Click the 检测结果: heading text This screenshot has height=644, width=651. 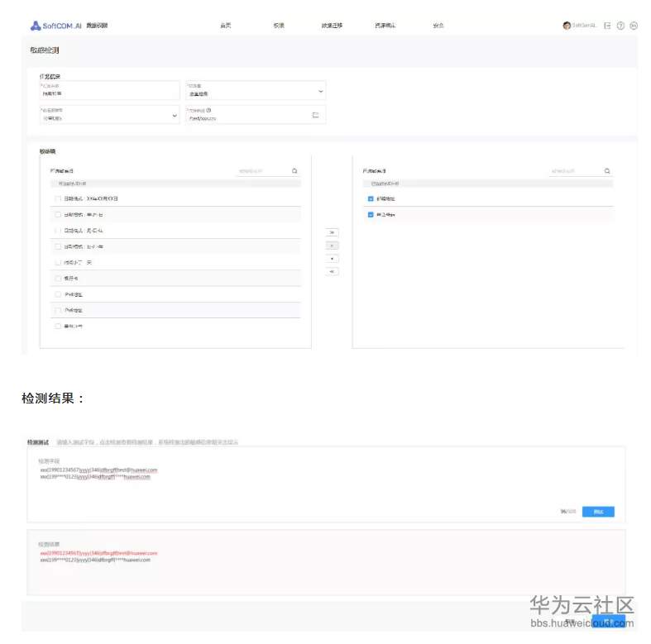(53, 398)
